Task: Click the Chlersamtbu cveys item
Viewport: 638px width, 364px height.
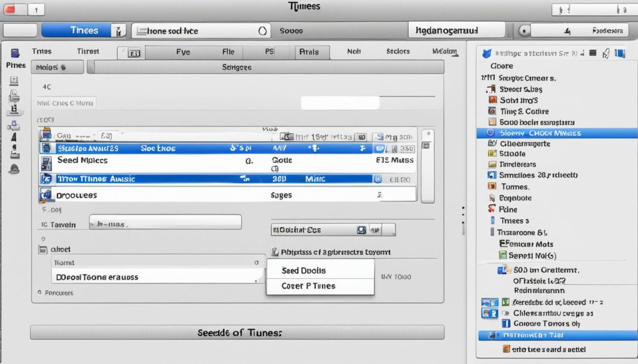Action: (553, 313)
